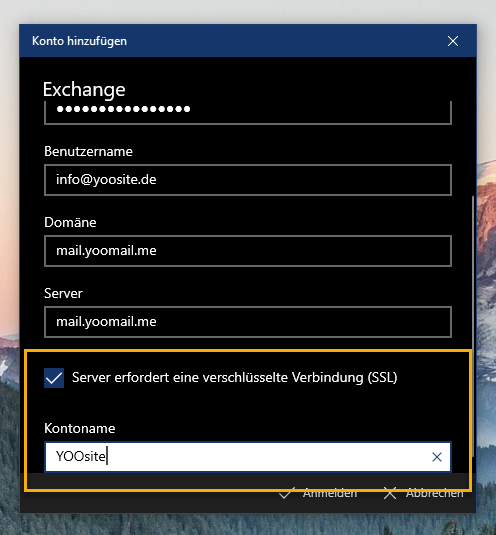The height and width of the screenshot is (535, 496).
Task: Click into the Benutzername field with info@yoosite.de
Action: click(248, 180)
